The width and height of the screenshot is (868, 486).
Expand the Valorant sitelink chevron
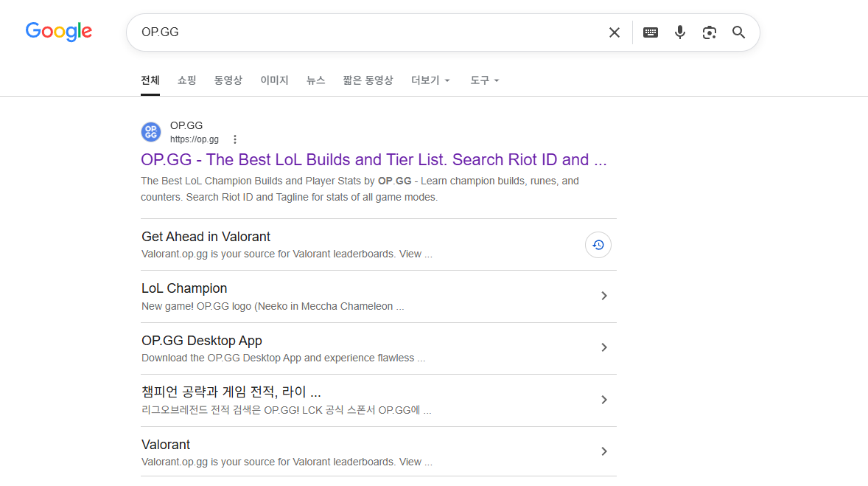coord(604,451)
